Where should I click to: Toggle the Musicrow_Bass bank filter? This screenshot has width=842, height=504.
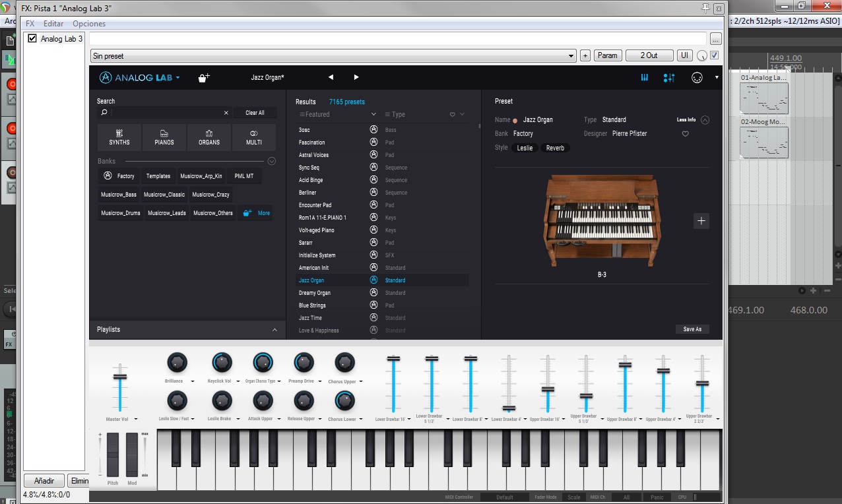[119, 195]
